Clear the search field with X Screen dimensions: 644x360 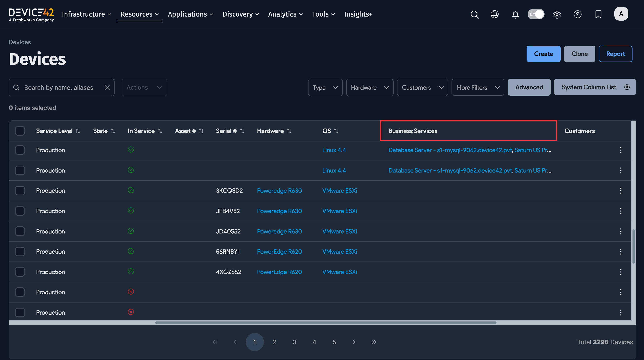point(107,88)
